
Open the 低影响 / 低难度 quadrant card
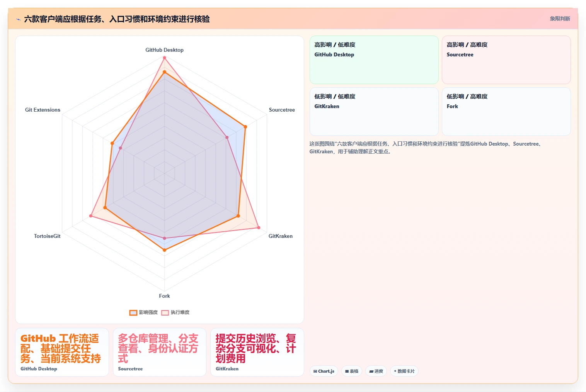374,112
